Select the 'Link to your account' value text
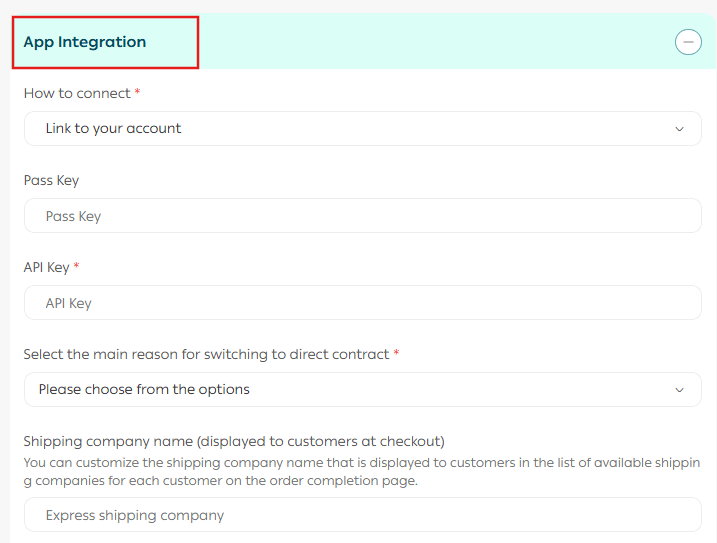This screenshot has width=717, height=543. pos(113,129)
